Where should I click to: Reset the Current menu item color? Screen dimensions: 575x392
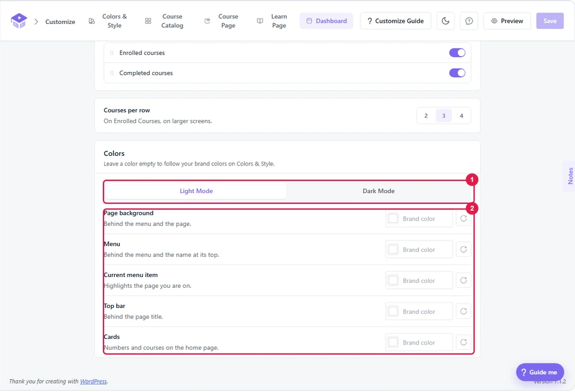click(463, 280)
